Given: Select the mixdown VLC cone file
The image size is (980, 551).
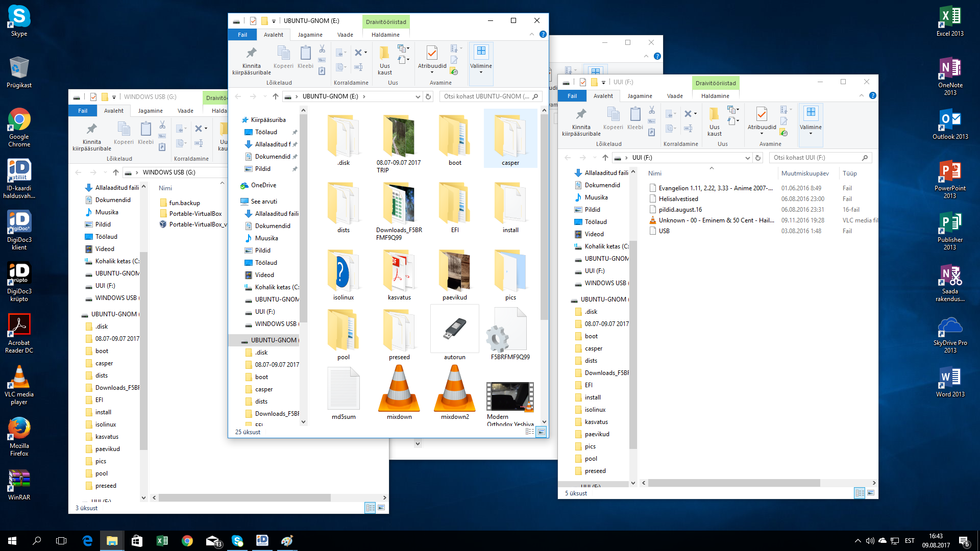Looking at the screenshot, I should click(x=399, y=390).
